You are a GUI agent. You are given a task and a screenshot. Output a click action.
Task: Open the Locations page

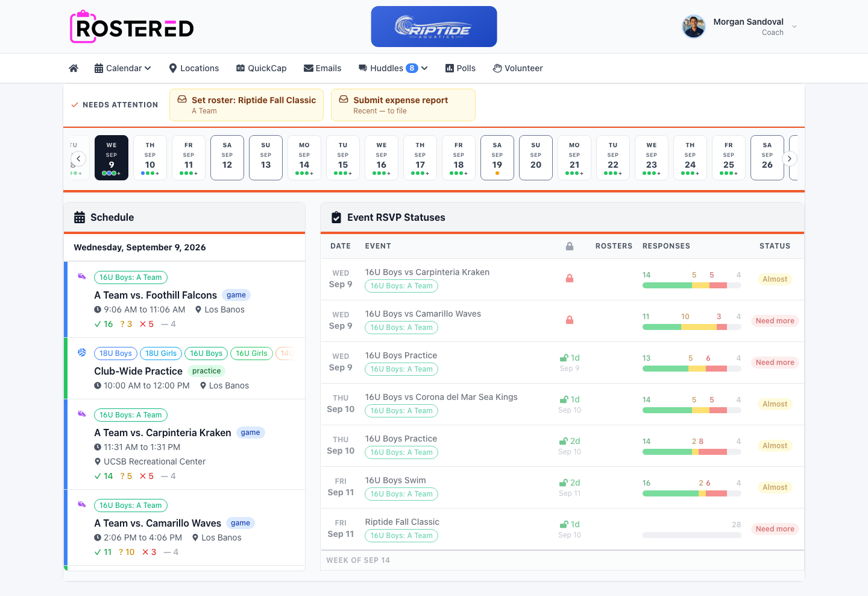[194, 68]
